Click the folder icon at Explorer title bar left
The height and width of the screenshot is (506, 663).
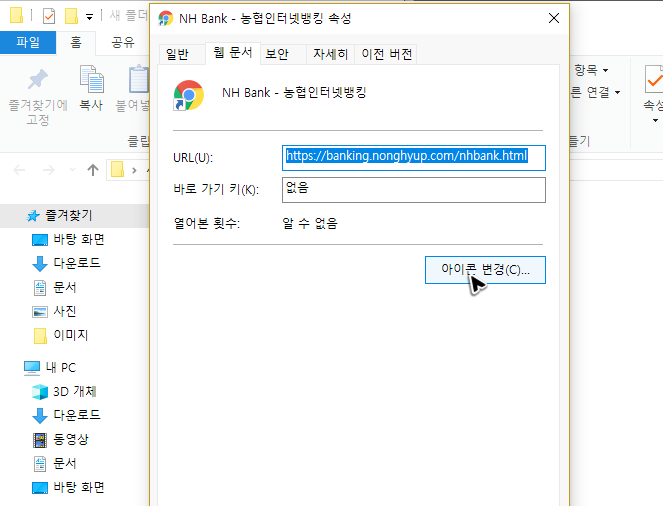(16, 16)
